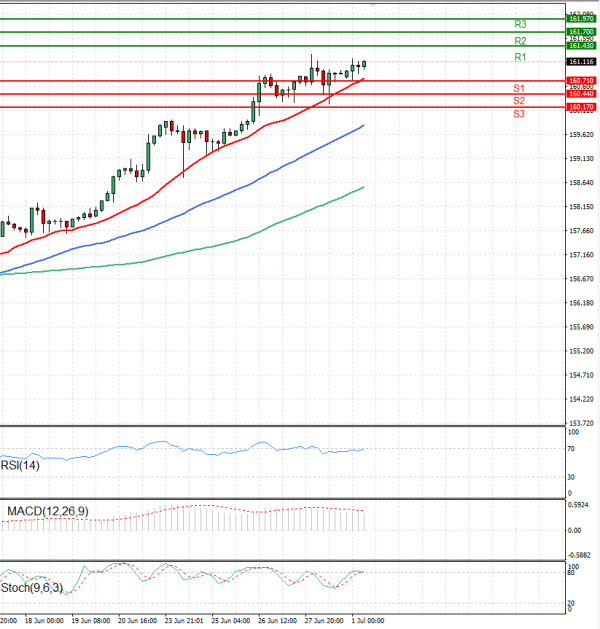Click the black current price 161.116 tag
The height and width of the screenshot is (629, 600).
(x=581, y=61)
